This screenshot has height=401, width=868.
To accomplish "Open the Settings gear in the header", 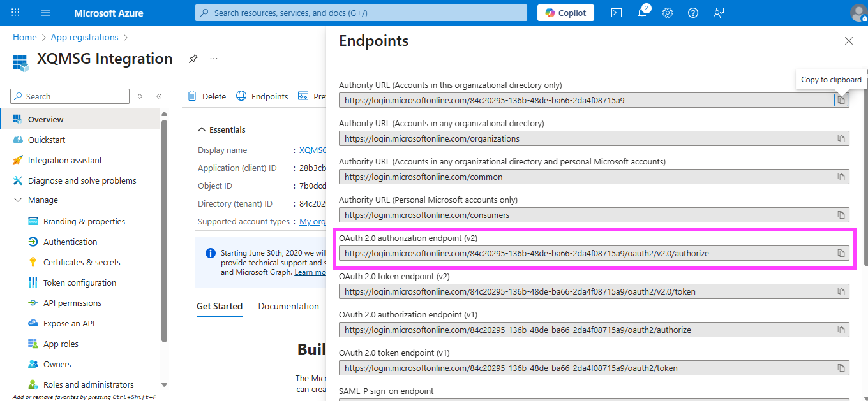I will pos(668,13).
